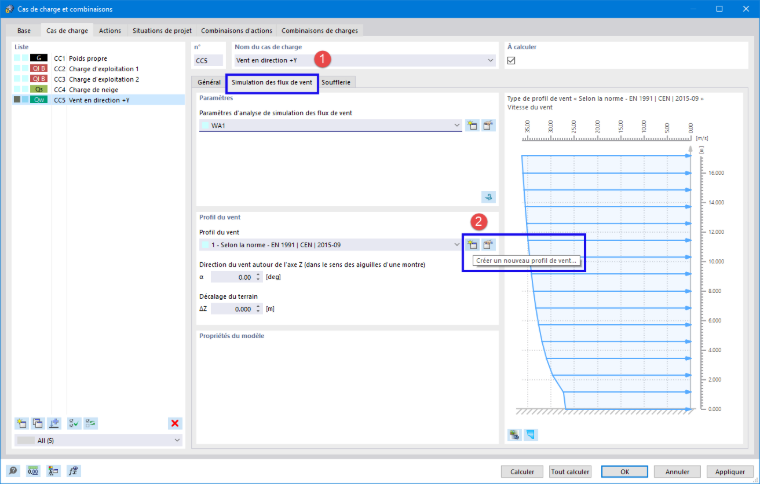Open the WA1 analysis parameters dropdown
The height and width of the screenshot is (484, 760).
(x=457, y=125)
